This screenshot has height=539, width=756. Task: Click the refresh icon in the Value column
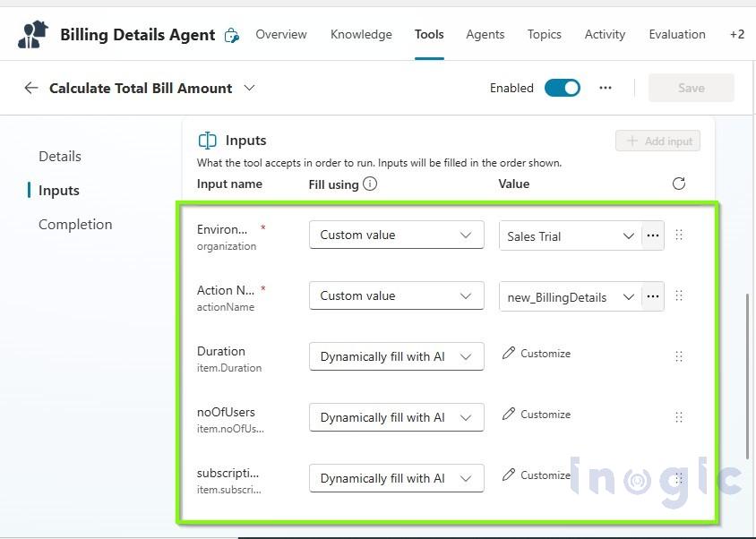pos(678,184)
